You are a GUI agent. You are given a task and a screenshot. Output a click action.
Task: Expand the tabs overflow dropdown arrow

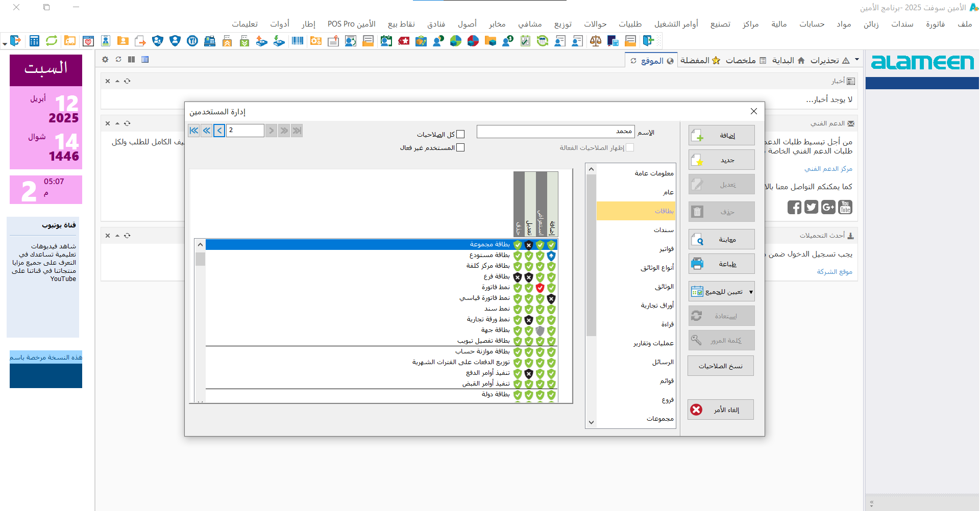(857, 60)
